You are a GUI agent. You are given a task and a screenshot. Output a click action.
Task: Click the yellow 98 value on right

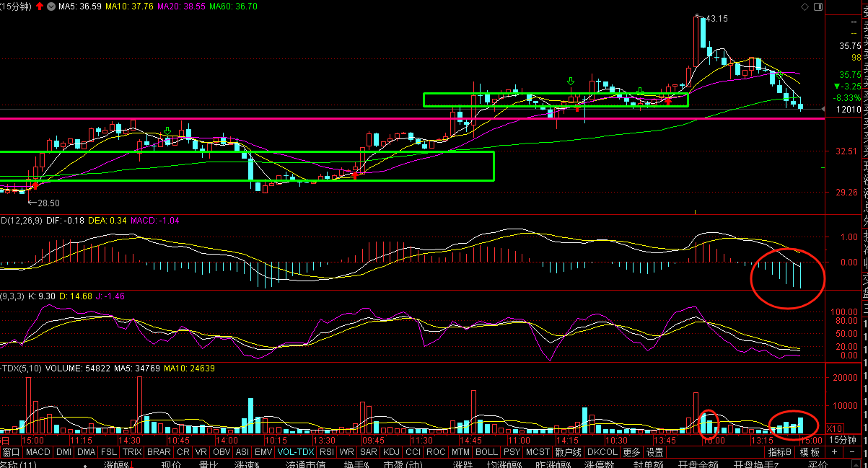(856, 58)
